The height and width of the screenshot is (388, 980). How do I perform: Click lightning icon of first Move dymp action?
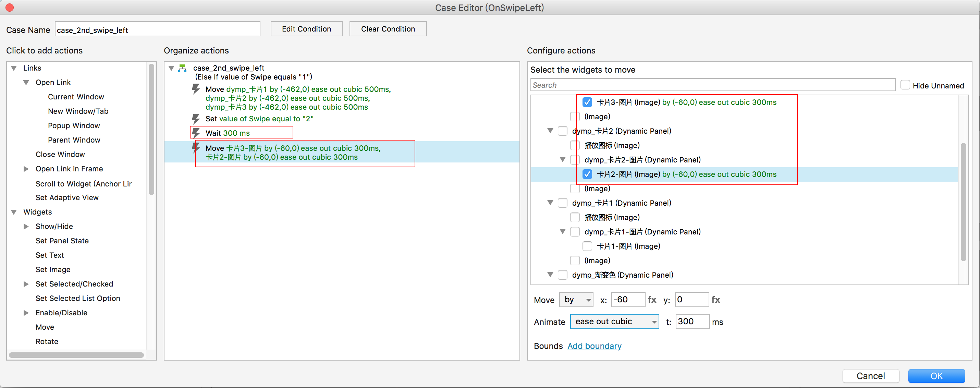coord(196,89)
